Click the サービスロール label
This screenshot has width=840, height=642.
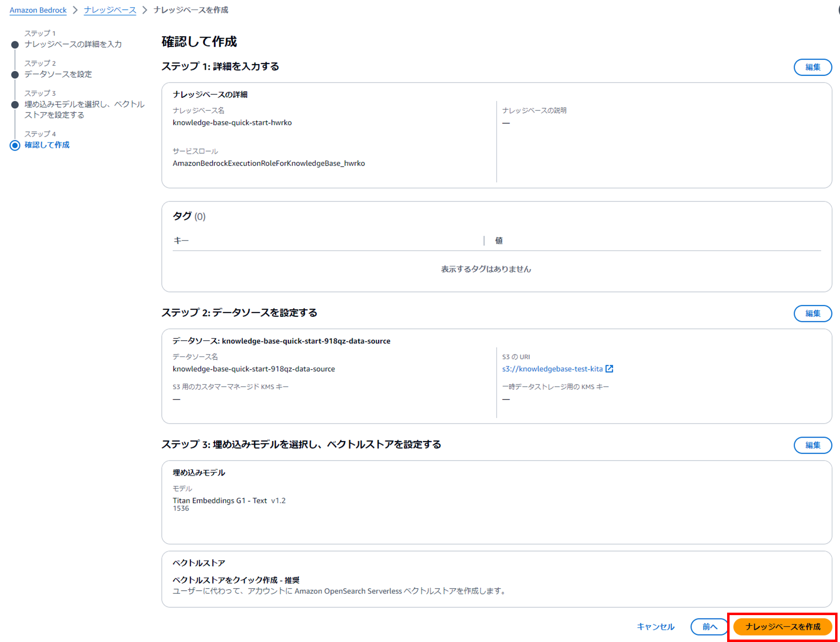pyautogui.click(x=195, y=151)
